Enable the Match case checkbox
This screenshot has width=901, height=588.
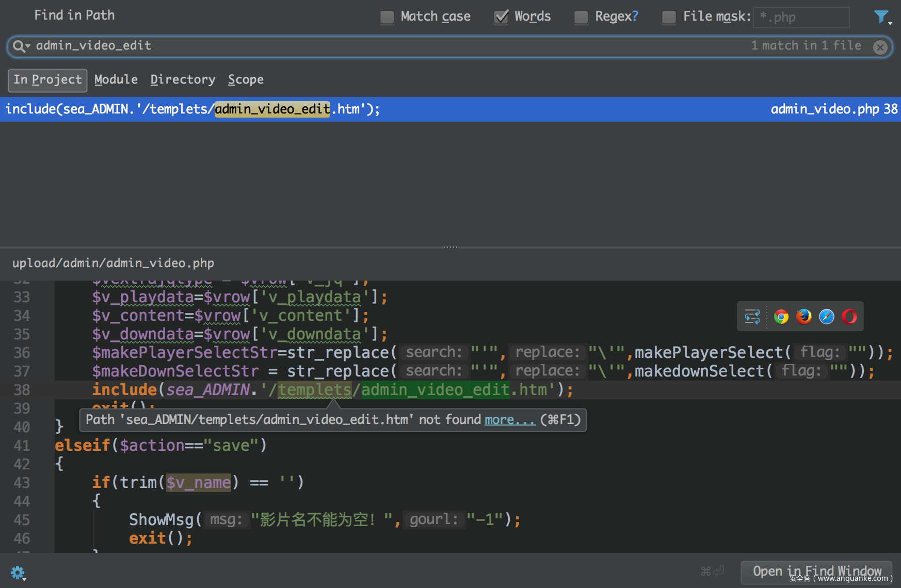point(387,17)
